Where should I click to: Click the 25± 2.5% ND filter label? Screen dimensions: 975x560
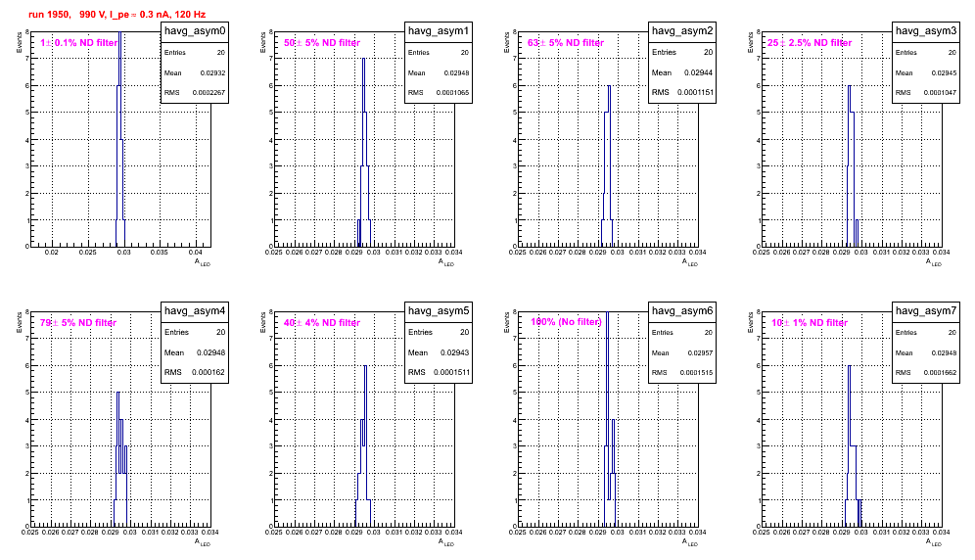click(810, 43)
